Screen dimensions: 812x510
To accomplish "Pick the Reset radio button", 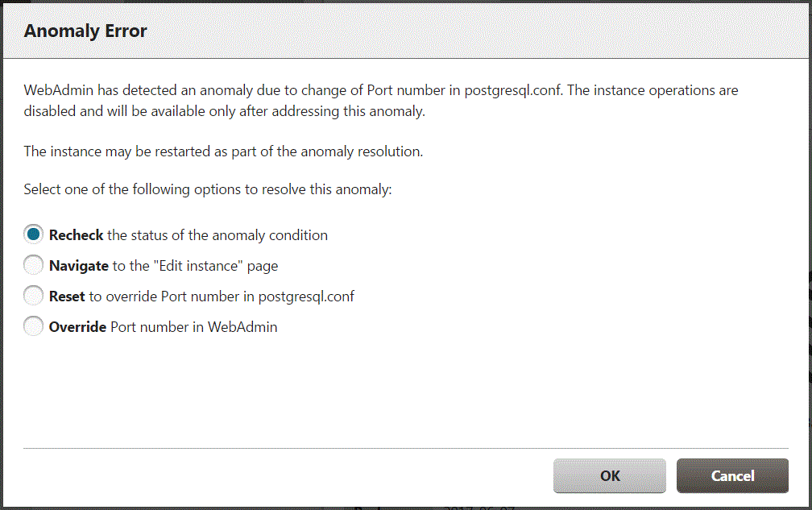I will coord(33,296).
